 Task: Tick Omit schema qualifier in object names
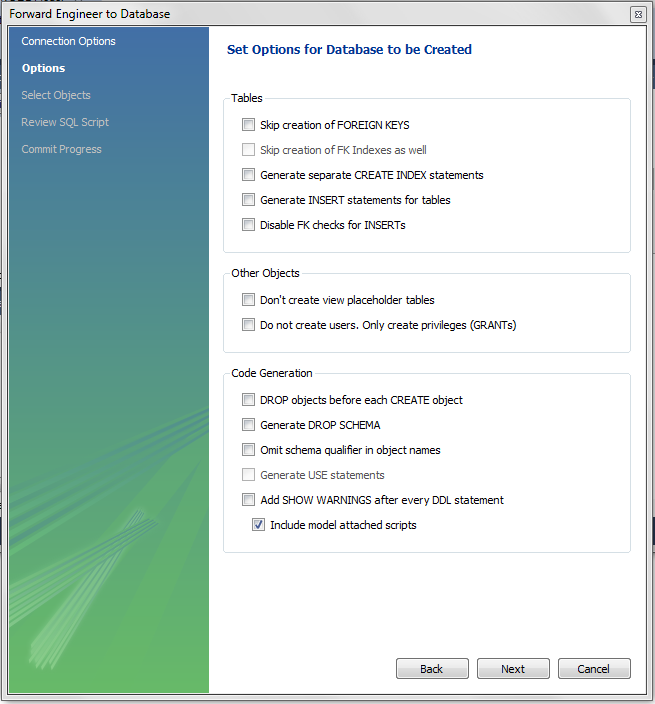pos(249,450)
